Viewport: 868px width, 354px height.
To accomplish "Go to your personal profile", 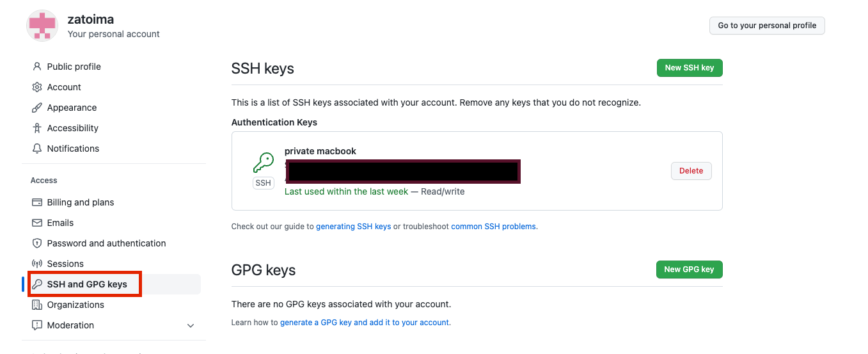I will pos(766,26).
